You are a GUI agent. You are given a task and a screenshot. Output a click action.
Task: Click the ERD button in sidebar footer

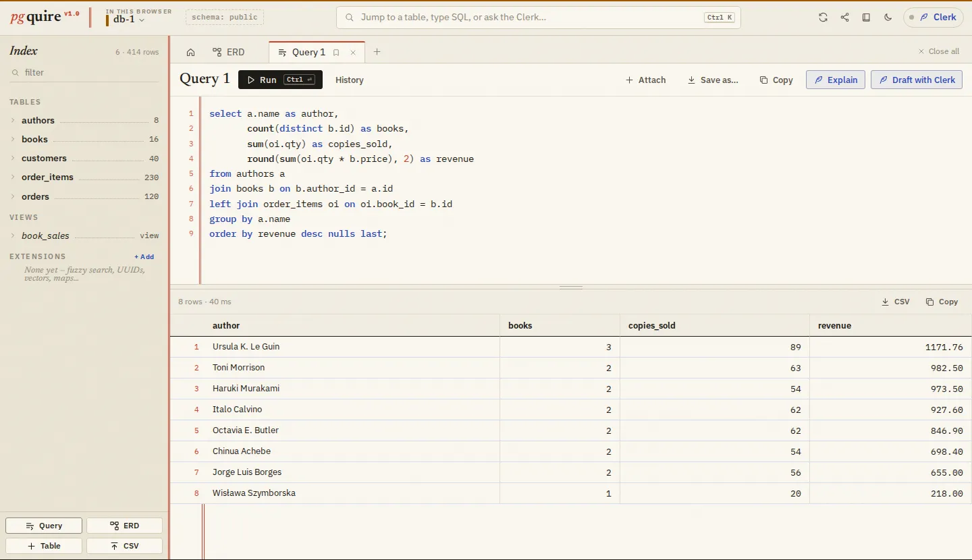tap(124, 526)
